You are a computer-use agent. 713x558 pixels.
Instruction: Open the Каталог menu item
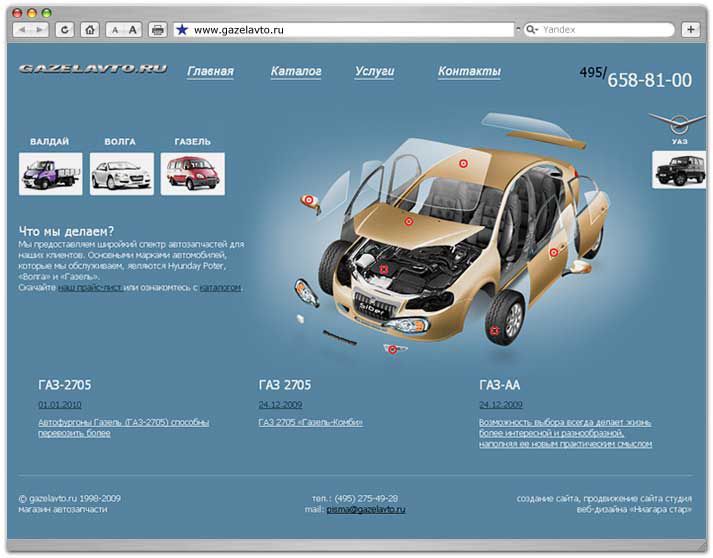[296, 71]
